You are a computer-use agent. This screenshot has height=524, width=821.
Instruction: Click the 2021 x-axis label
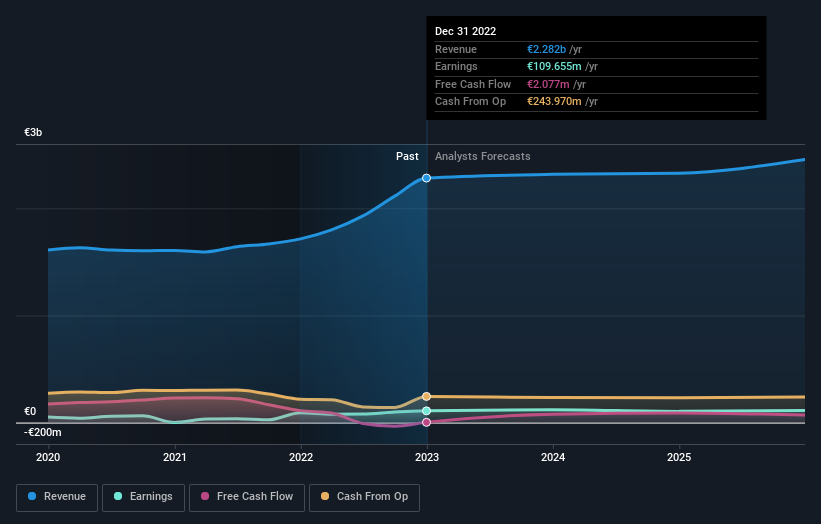point(174,457)
